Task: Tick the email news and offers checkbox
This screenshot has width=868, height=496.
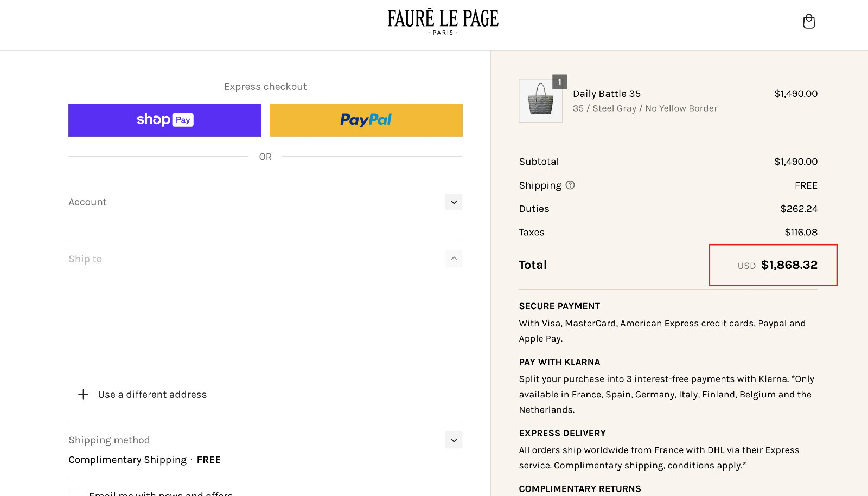Action: (75, 493)
